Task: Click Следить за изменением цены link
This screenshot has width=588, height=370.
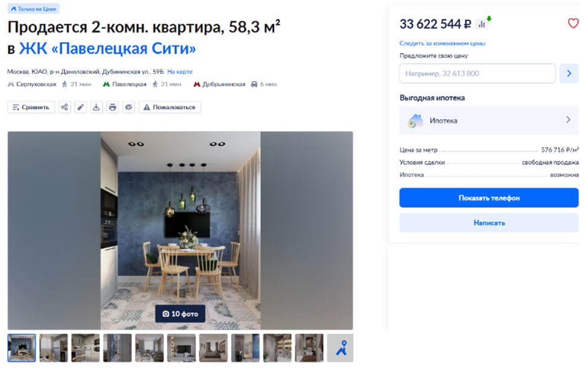Action: [443, 43]
